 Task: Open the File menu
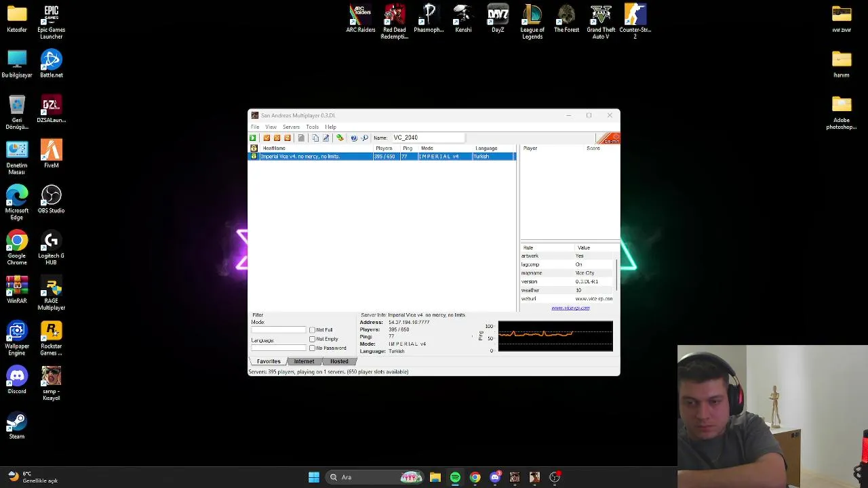(255, 127)
